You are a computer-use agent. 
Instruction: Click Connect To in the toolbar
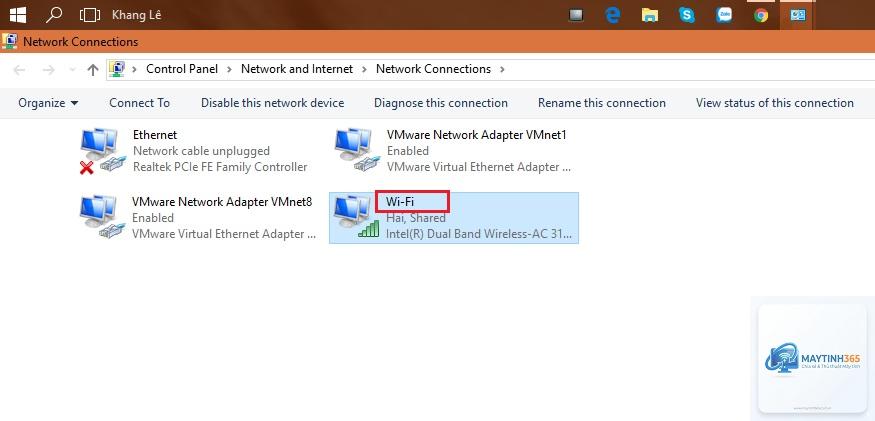pos(140,103)
